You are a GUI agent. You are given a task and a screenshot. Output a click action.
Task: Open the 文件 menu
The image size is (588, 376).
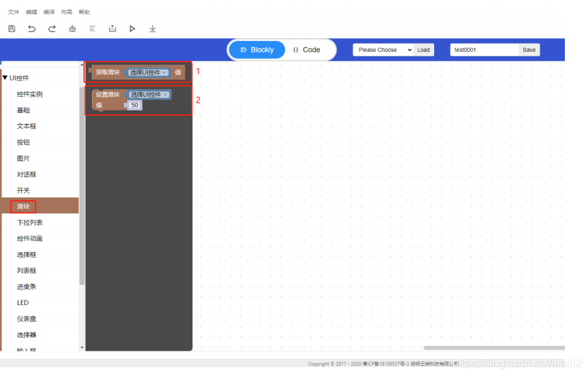pyautogui.click(x=14, y=12)
